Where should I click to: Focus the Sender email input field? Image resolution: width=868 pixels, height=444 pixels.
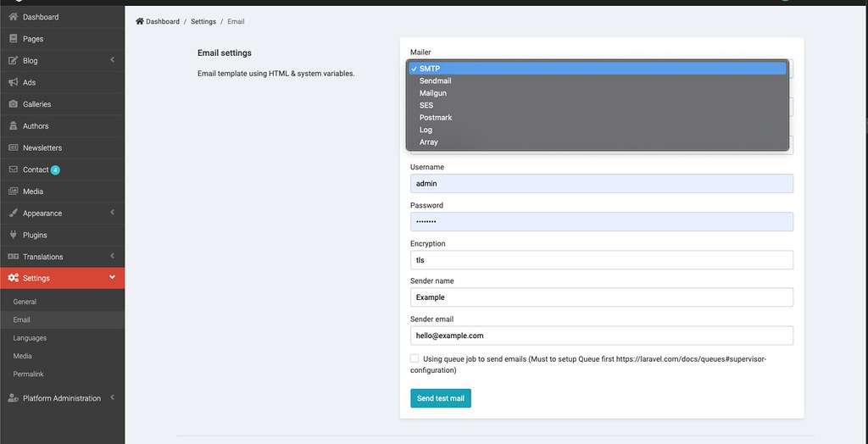[x=602, y=336]
